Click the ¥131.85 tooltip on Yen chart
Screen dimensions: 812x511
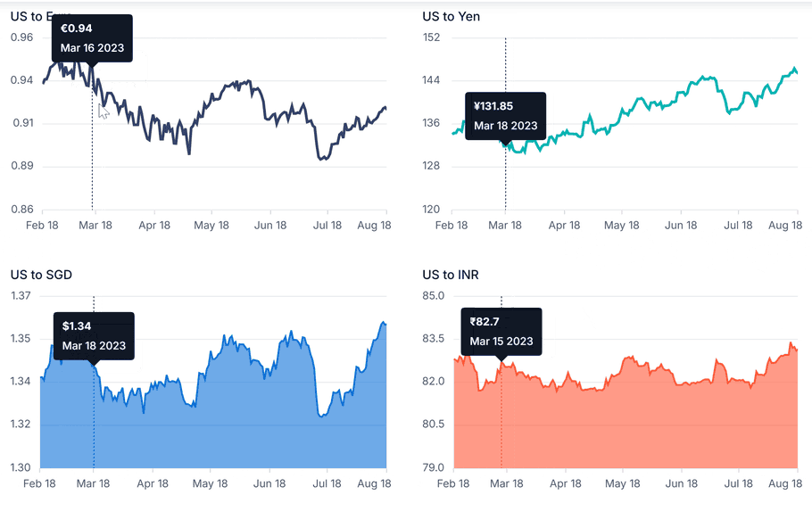(x=505, y=116)
